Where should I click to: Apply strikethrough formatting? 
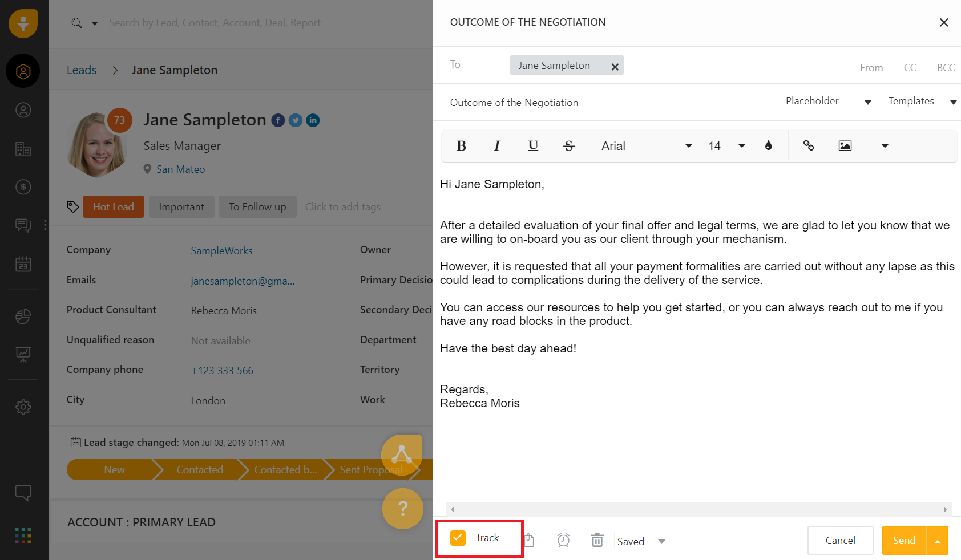pyautogui.click(x=569, y=146)
